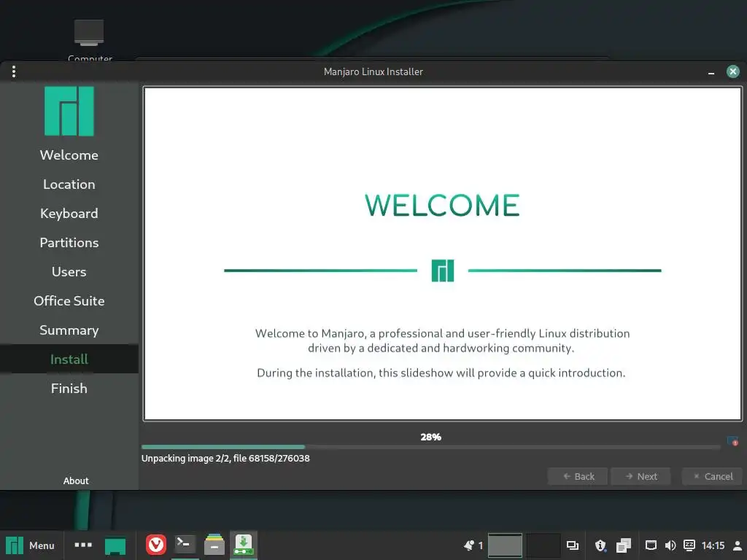Image resolution: width=747 pixels, height=560 pixels.
Task: Open the installer's three-dot window menu
Action: (x=14, y=71)
